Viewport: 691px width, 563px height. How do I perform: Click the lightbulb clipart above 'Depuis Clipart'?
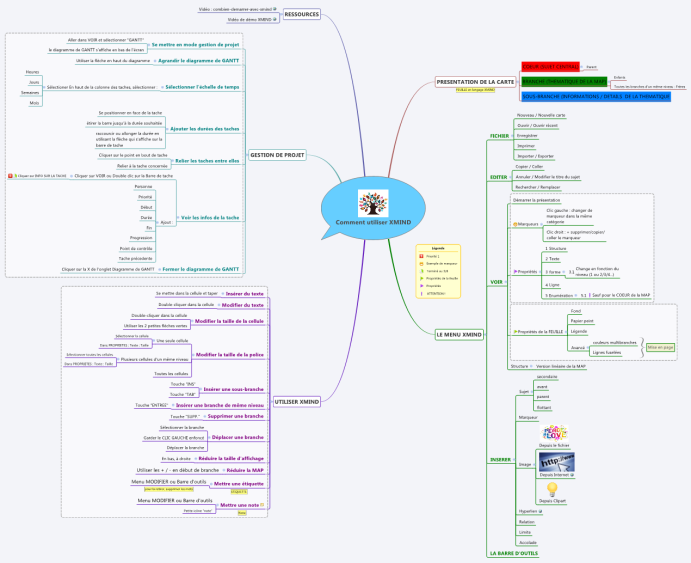pos(552,489)
